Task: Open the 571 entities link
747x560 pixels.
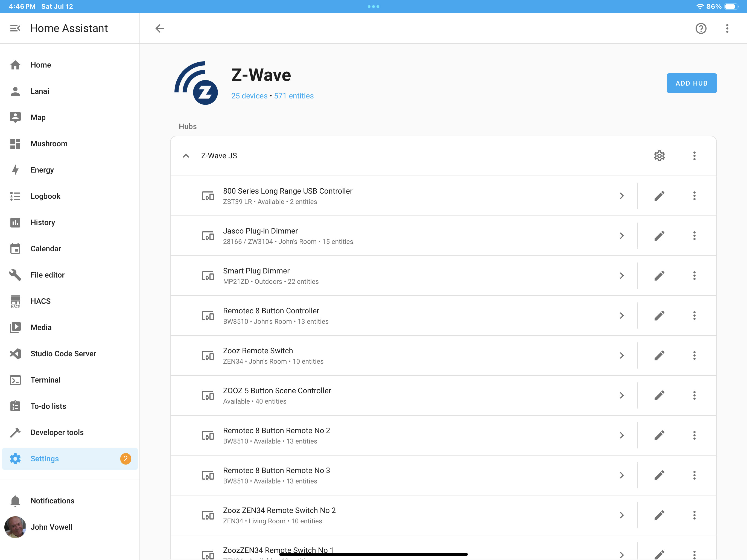Action: tap(294, 96)
